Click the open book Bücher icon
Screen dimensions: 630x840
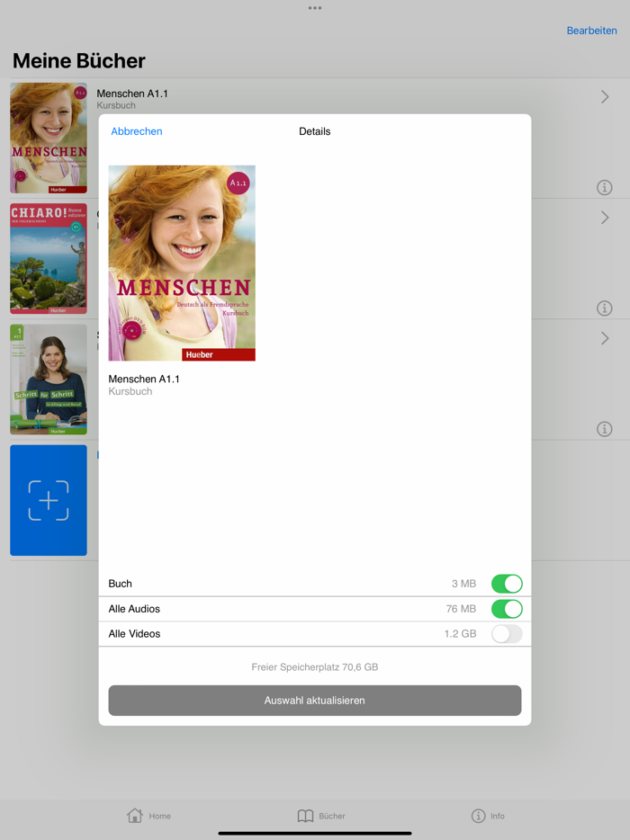tap(306, 816)
